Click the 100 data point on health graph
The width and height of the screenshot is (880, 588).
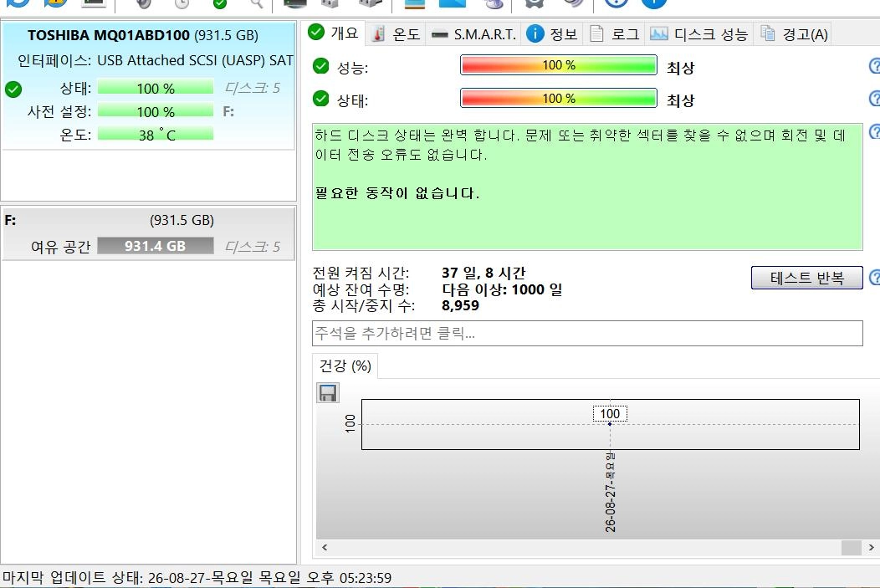610,424
